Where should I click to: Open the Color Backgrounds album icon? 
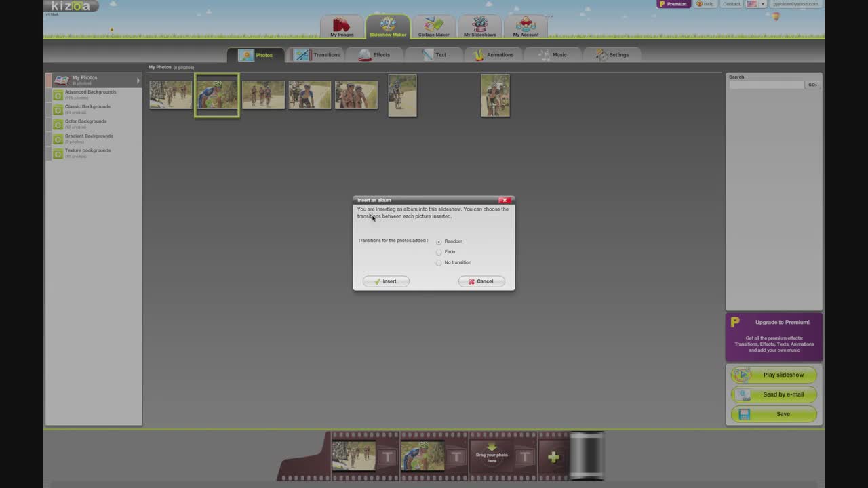coord(58,124)
